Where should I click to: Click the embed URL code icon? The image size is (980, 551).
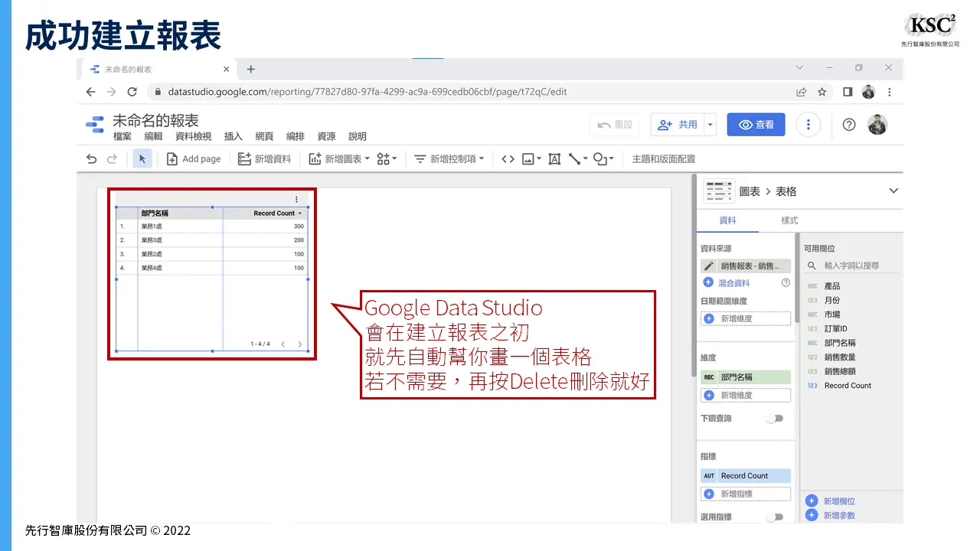[508, 159]
